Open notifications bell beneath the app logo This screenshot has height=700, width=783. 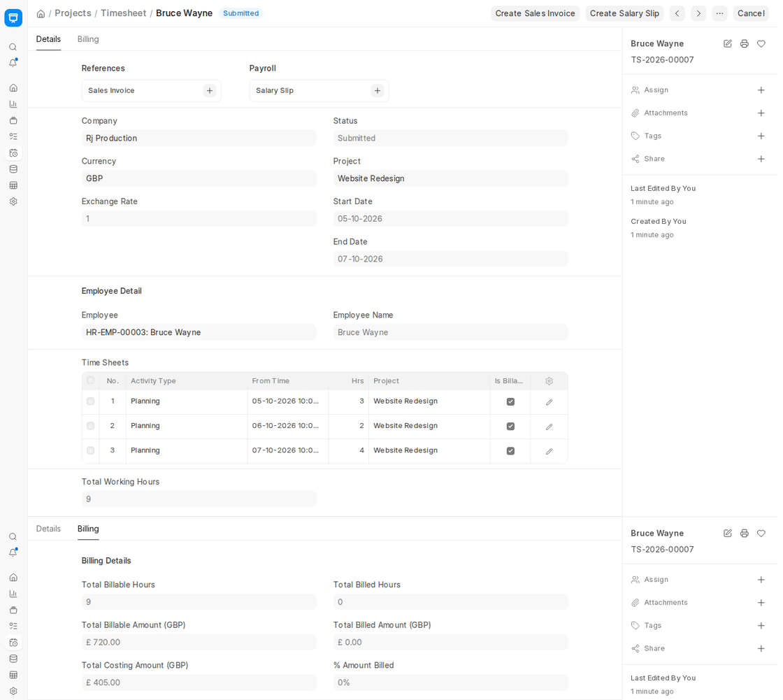click(13, 63)
